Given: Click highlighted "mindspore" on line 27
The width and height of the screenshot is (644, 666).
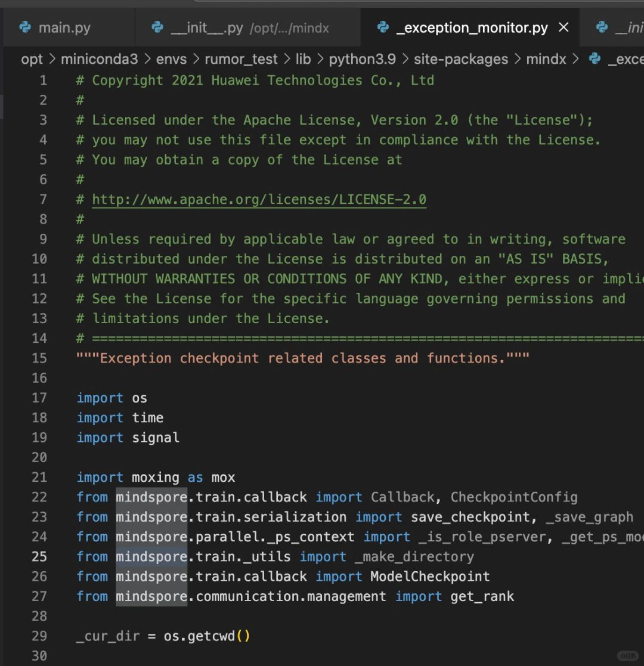Looking at the screenshot, I should pyautogui.click(x=151, y=597).
